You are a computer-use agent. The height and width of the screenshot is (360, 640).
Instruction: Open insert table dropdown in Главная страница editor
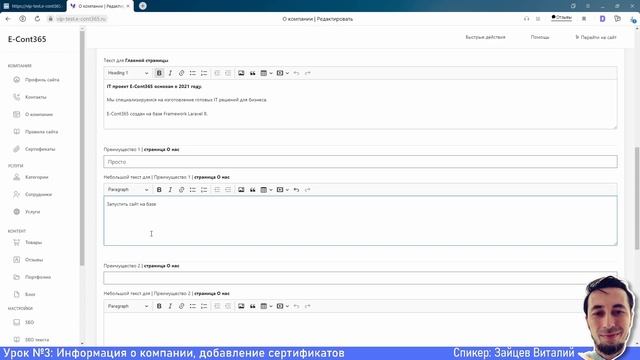click(x=266, y=73)
